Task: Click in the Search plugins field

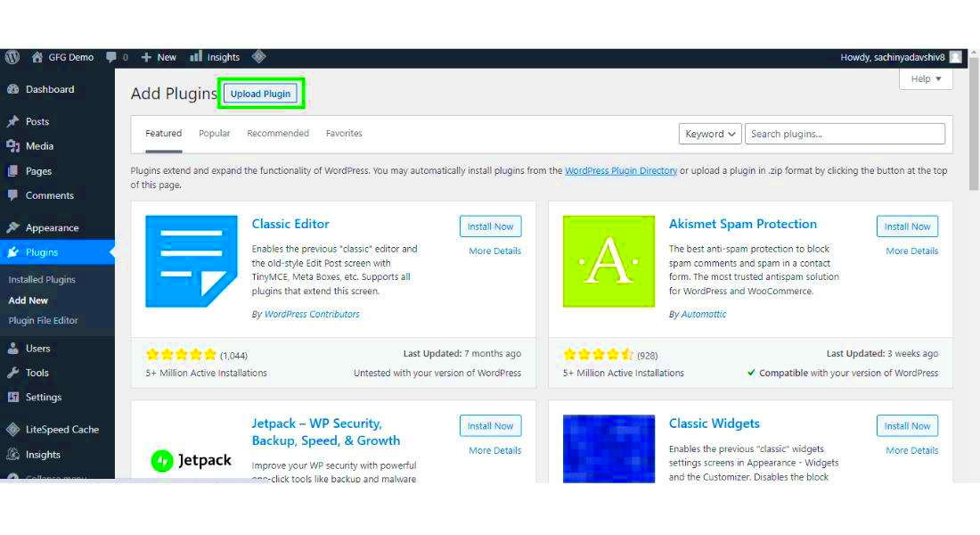Action: [x=845, y=134]
